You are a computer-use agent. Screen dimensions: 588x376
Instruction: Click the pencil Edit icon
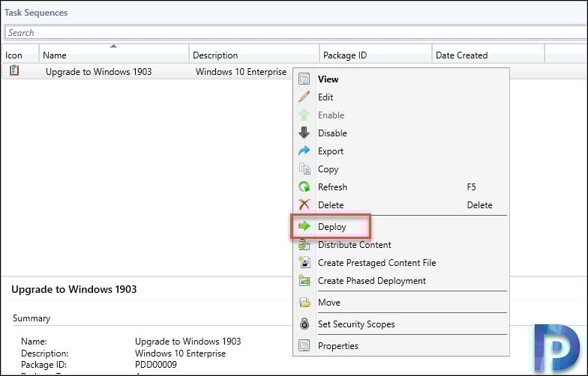tap(304, 97)
